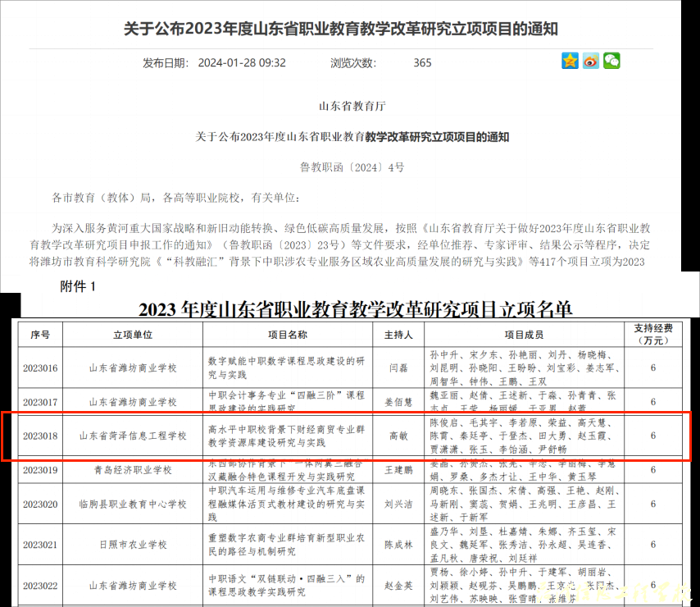Click the school 山东省菏泽信息工程学校
The height and width of the screenshot is (607, 700).
(x=133, y=436)
